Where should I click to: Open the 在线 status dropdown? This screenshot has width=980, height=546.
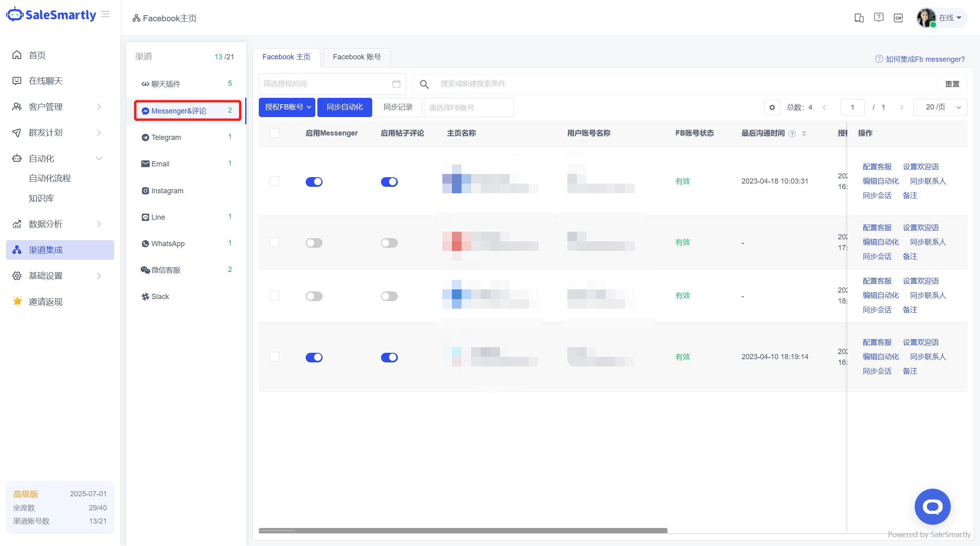click(950, 18)
